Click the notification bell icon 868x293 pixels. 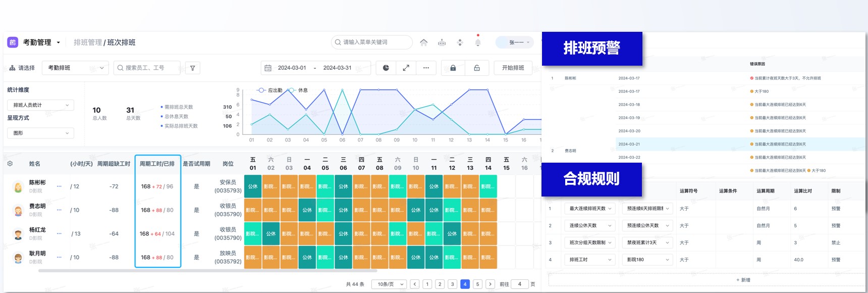click(x=477, y=42)
